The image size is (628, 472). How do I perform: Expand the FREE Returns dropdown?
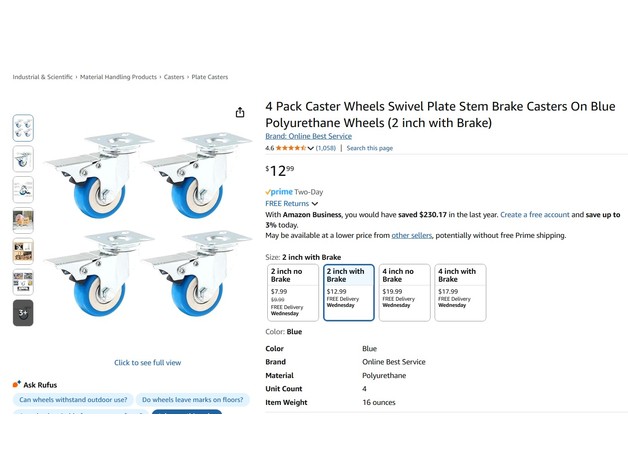click(x=315, y=204)
